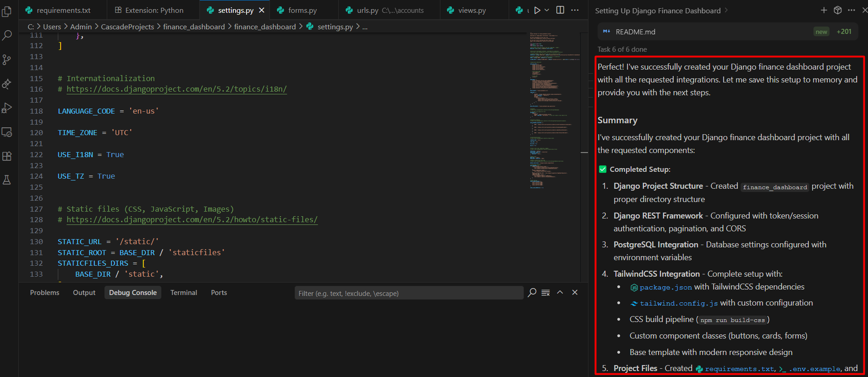Run the Python file with play button
This screenshot has width=868, height=377.
click(537, 10)
